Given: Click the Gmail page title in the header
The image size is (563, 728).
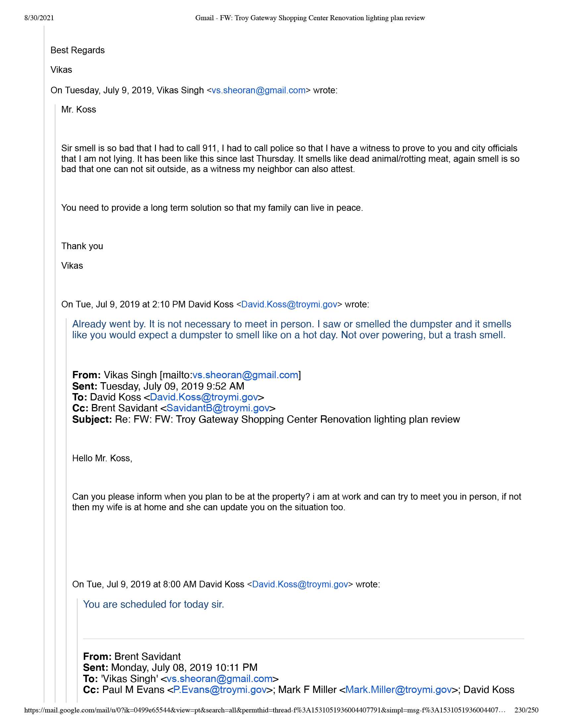Looking at the screenshot, I should [x=310, y=18].
